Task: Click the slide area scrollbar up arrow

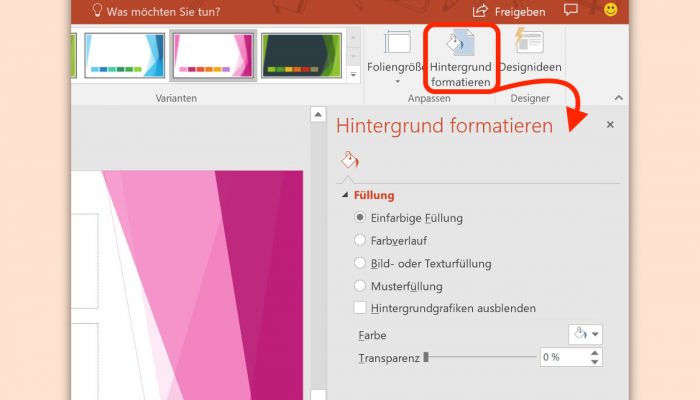Action: click(318, 115)
